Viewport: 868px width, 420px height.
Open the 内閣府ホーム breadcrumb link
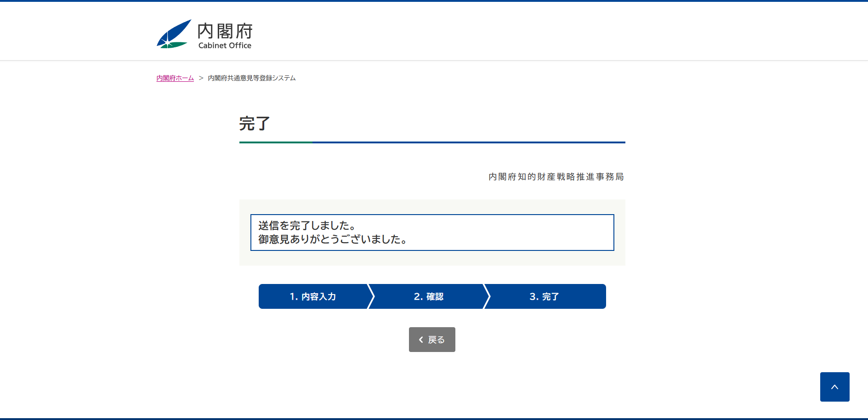pyautogui.click(x=175, y=78)
